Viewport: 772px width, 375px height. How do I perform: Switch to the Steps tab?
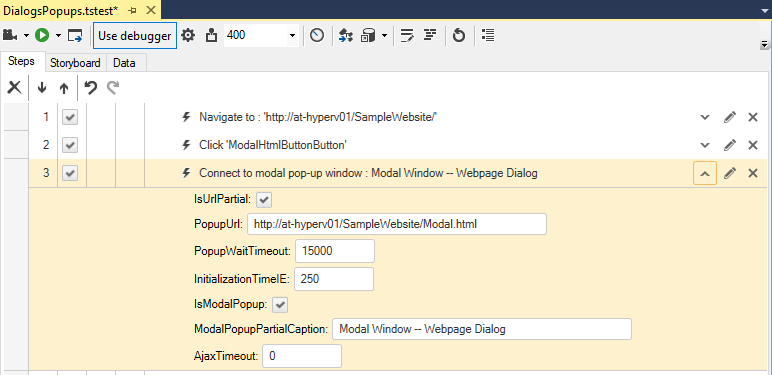(22, 62)
